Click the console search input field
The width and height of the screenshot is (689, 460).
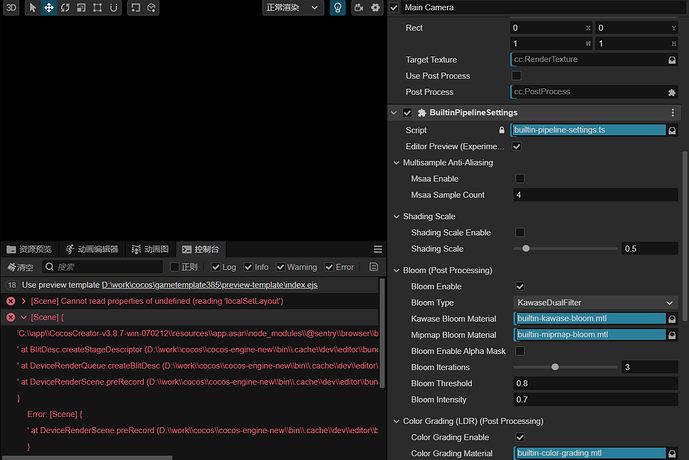point(102,267)
